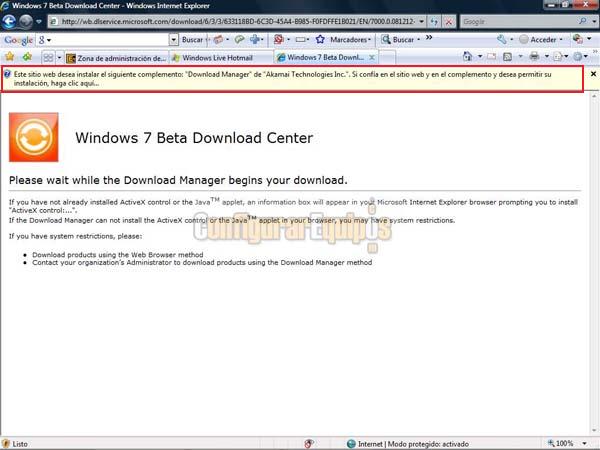
Task: Click the Buscar find-on-page icon
Action: click(x=386, y=39)
